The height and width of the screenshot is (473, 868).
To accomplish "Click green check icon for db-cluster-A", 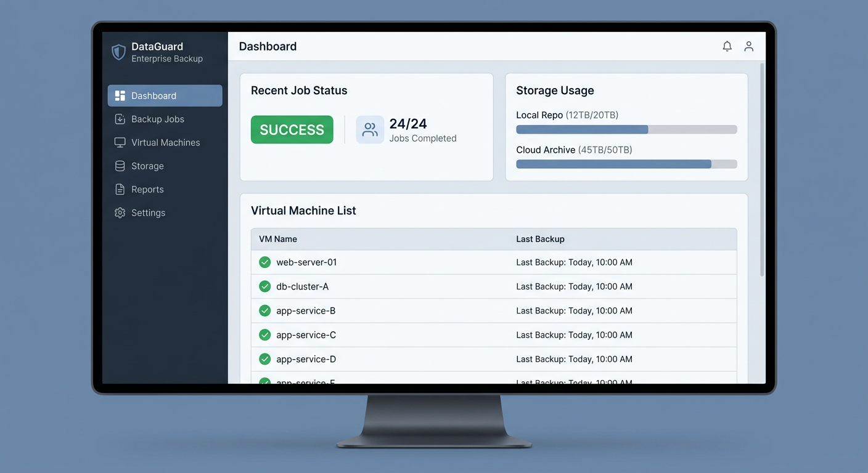I will click(x=265, y=286).
